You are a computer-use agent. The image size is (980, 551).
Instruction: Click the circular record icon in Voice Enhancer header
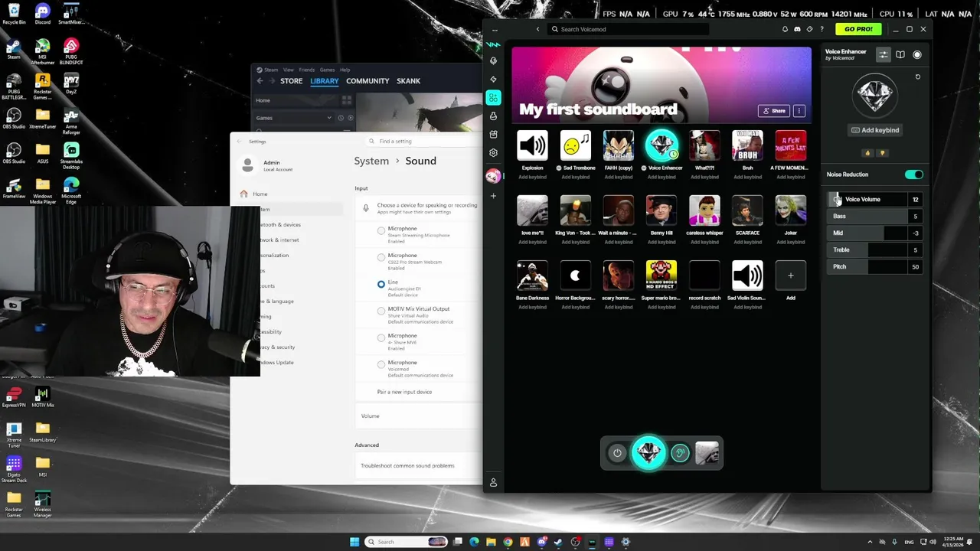917,54
